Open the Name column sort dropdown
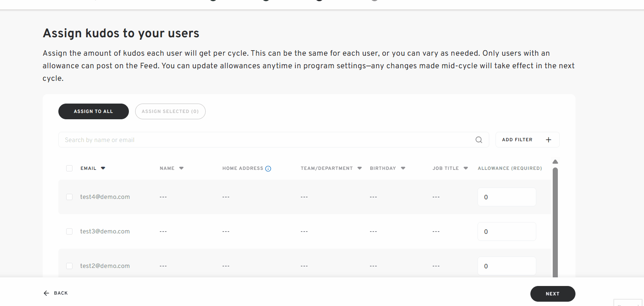644x306 pixels. point(181,168)
